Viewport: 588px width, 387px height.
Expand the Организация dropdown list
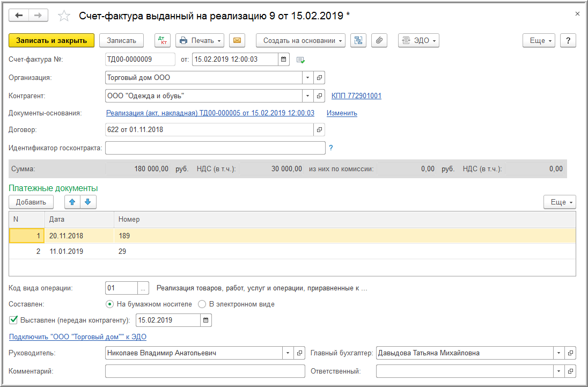point(308,78)
